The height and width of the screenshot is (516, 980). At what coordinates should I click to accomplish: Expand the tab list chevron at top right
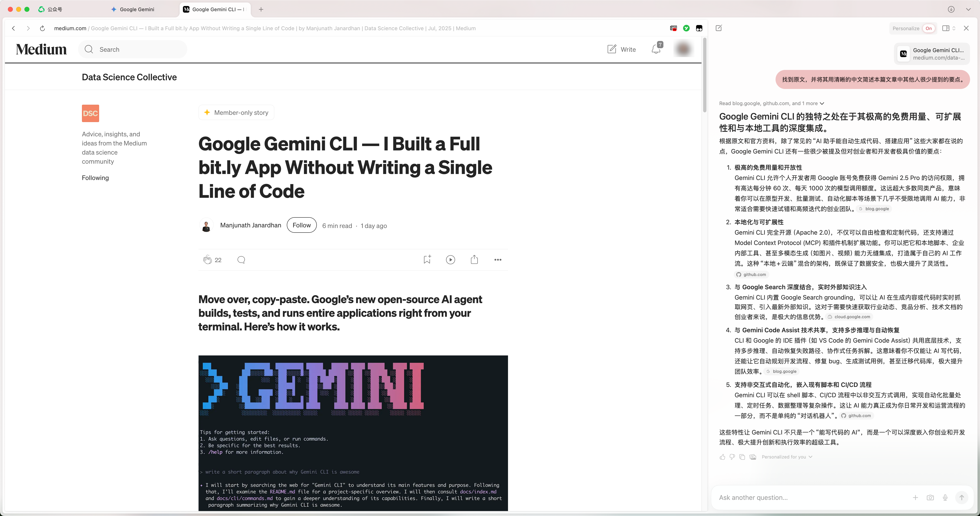coord(968,10)
